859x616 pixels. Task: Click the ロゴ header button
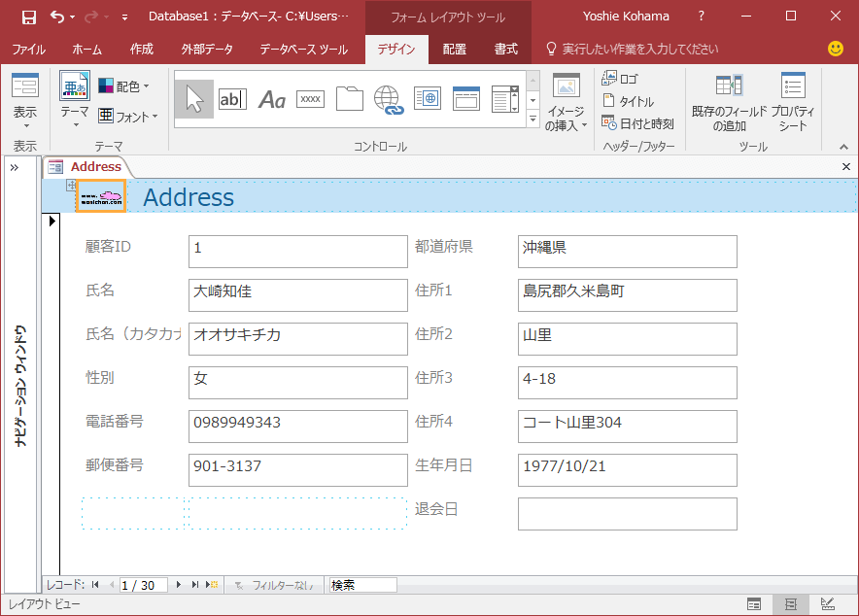pos(620,79)
